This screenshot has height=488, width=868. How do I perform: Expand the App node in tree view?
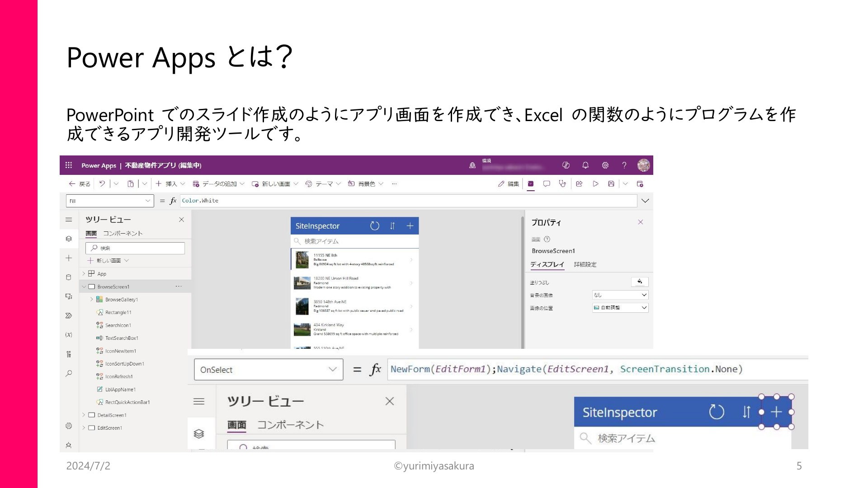point(84,274)
